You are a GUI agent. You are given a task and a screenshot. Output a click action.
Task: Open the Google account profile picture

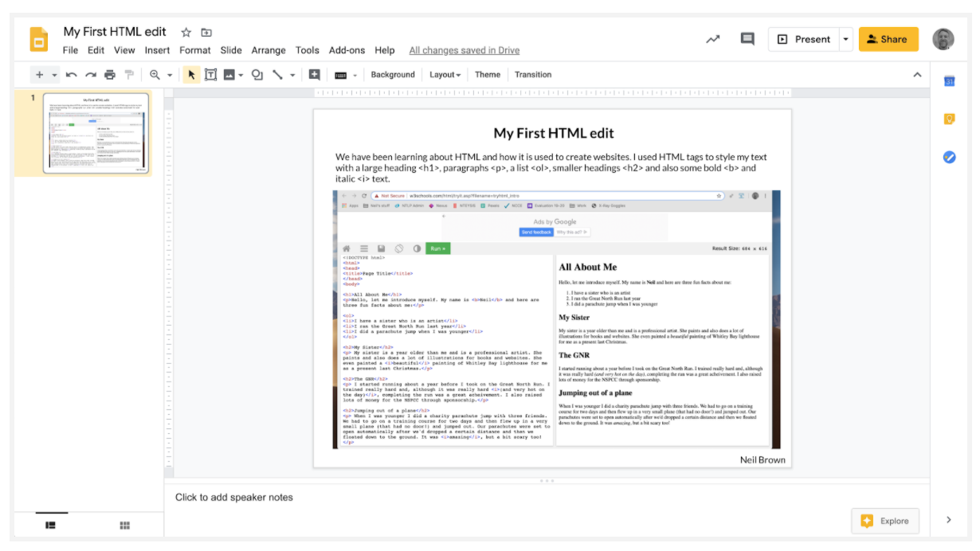[943, 39]
